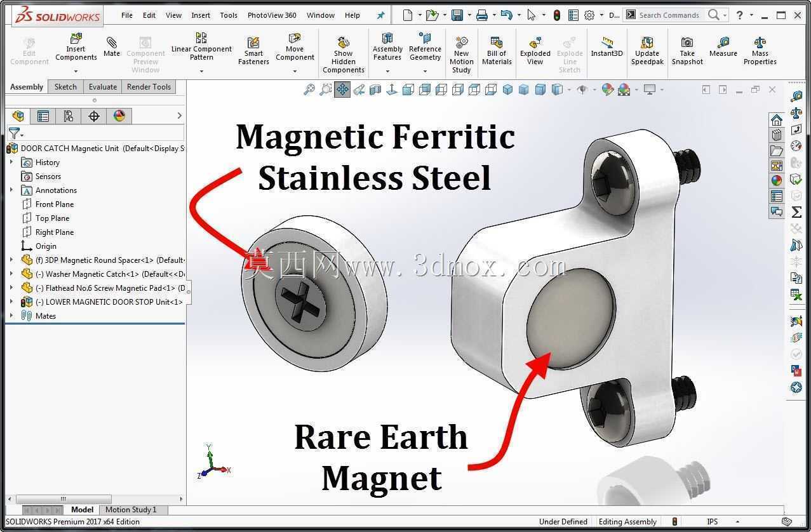The width and height of the screenshot is (811, 532).
Task: Click the Save icon
Action: 457,15
